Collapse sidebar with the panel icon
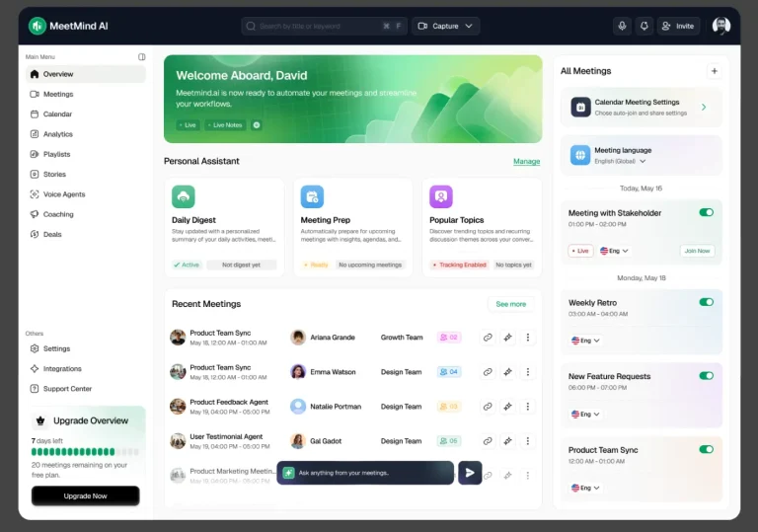This screenshot has height=532, width=758. [142, 57]
